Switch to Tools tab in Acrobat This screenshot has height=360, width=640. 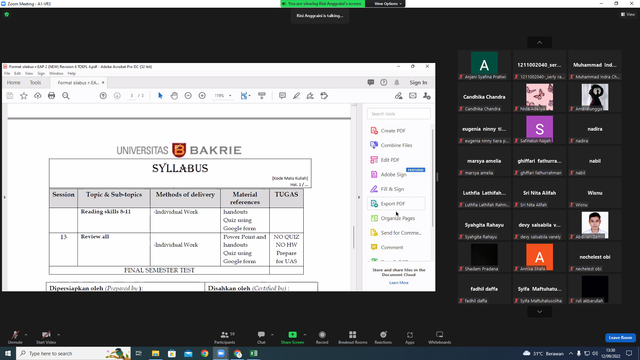tap(36, 82)
